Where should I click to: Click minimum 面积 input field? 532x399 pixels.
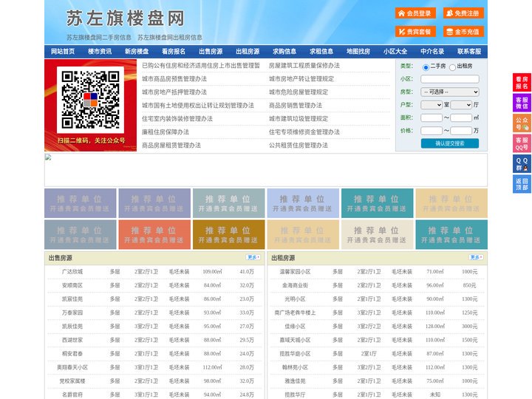tap(432, 117)
